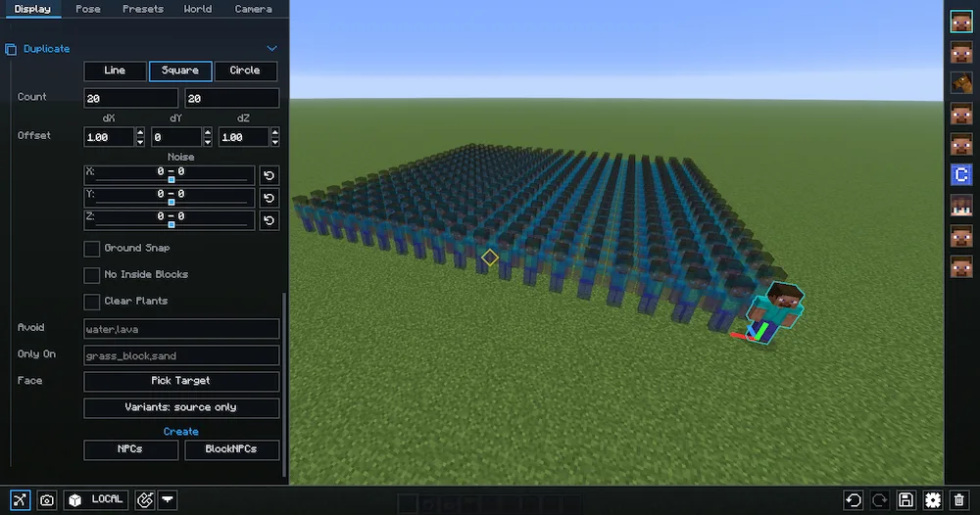Click the second Count field

click(232, 98)
